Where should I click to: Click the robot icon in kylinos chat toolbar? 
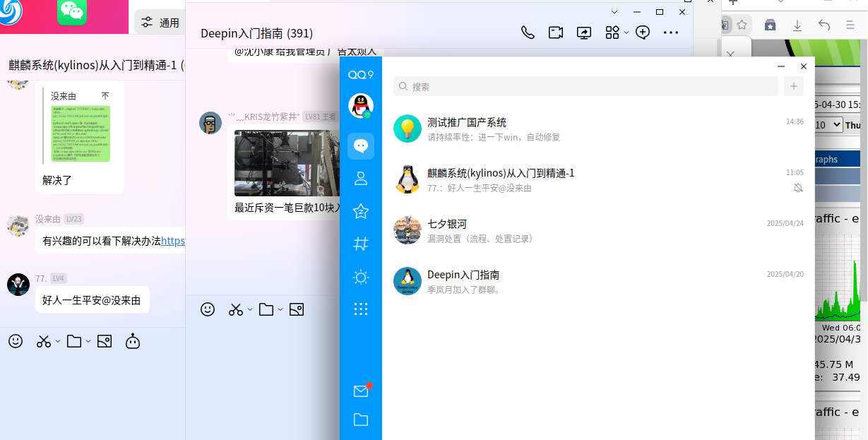[x=133, y=342]
